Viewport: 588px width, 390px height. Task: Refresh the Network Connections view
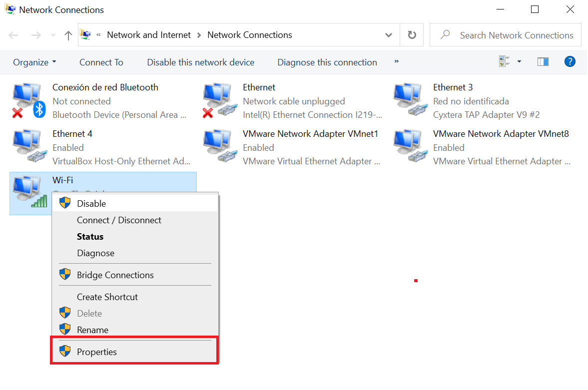tap(411, 34)
